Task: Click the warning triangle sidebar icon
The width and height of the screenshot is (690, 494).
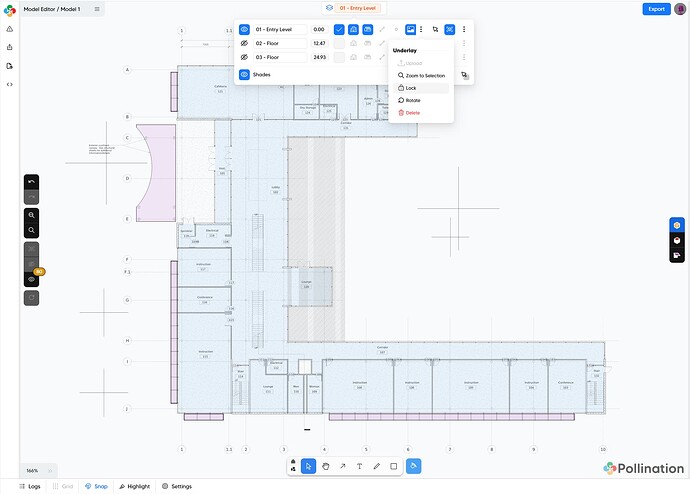Action: (10, 29)
